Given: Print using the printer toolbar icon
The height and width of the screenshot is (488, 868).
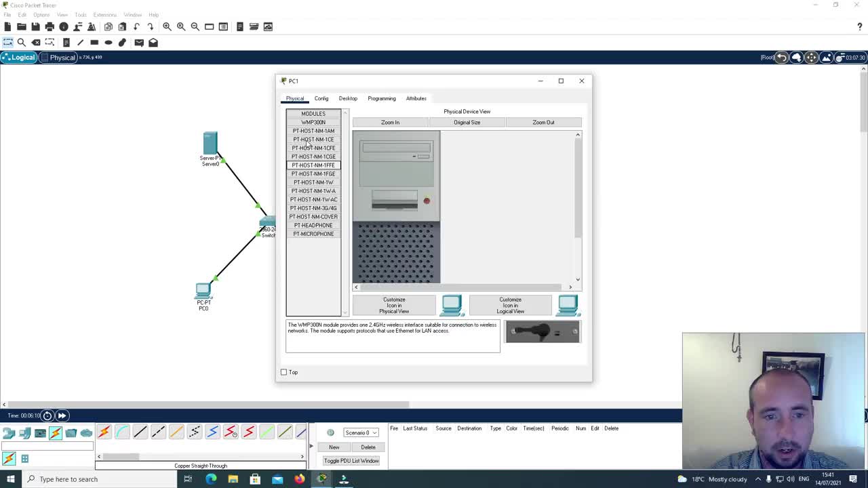Looking at the screenshot, I should click(x=50, y=26).
